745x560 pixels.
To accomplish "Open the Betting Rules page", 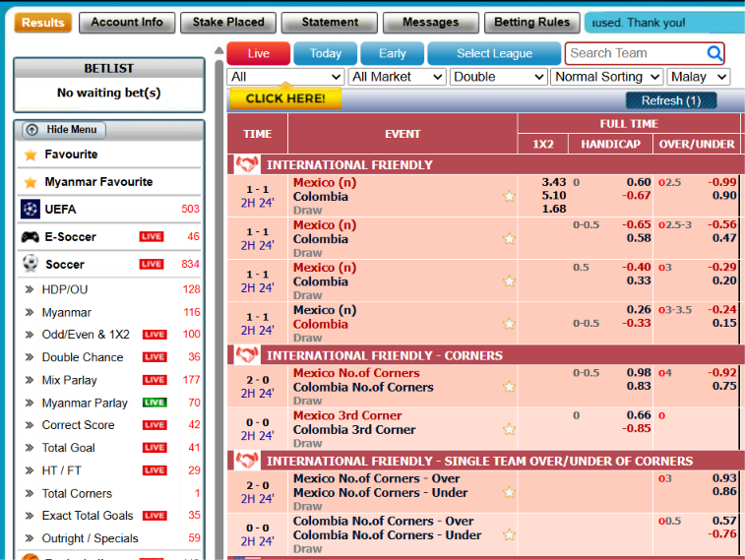I will (532, 23).
